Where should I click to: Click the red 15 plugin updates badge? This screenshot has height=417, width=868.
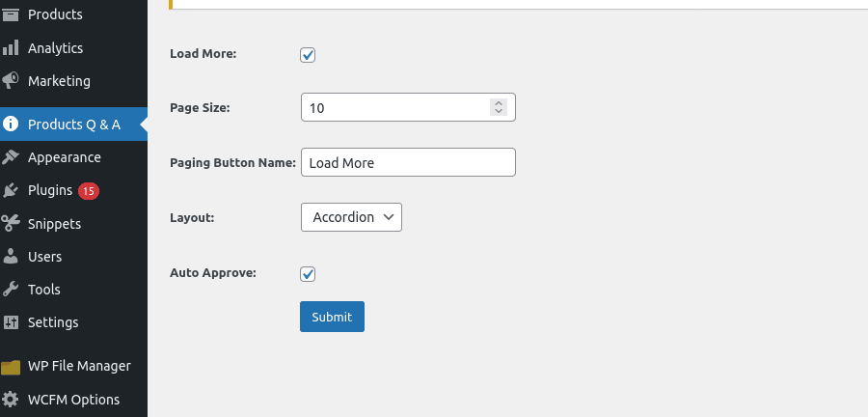pyautogui.click(x=89, y=191)
